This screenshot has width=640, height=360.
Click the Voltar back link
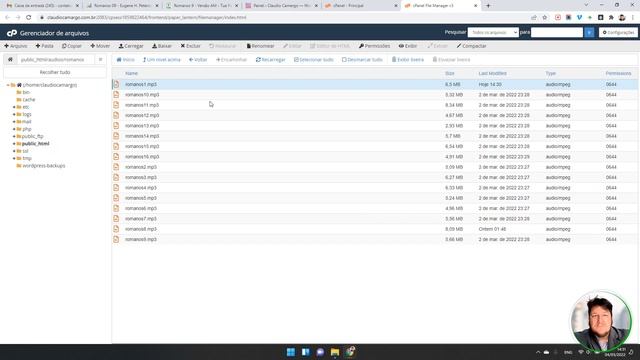198,60
